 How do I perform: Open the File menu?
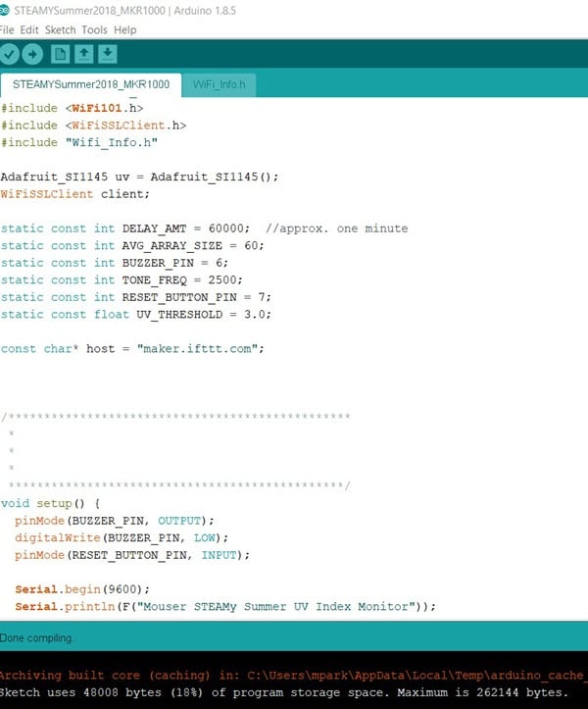point(8,29)
